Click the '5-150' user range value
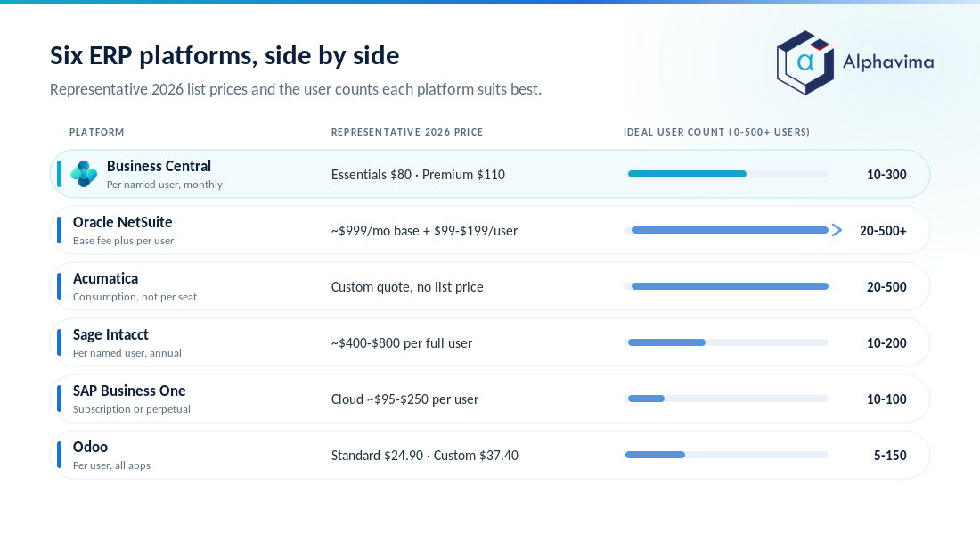Screen dimensions: 980x535 (x=890, y=456)
